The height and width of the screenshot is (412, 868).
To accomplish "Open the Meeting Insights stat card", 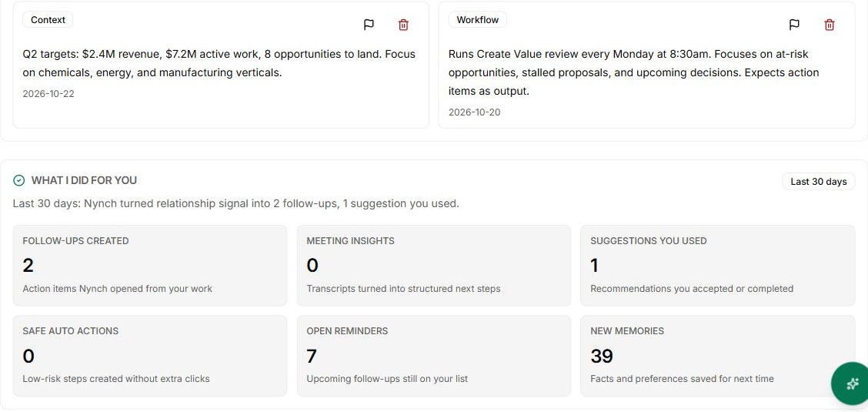I will coord(434,265).
